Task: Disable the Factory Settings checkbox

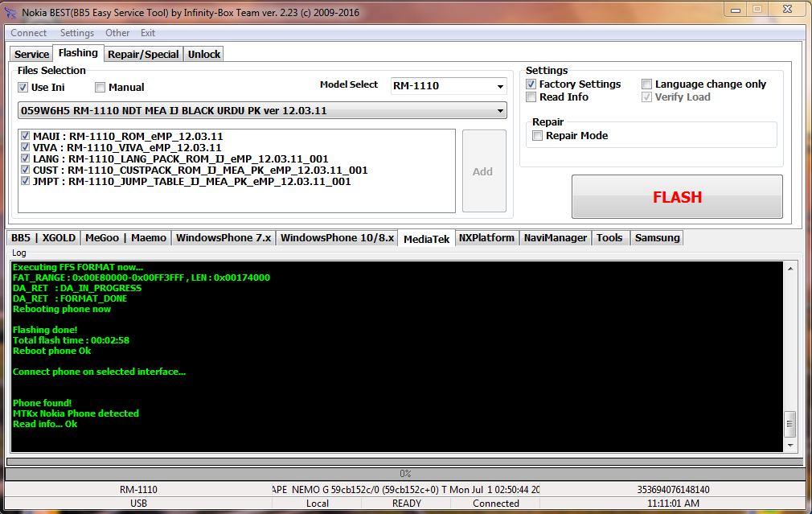Action: point(531,84)
